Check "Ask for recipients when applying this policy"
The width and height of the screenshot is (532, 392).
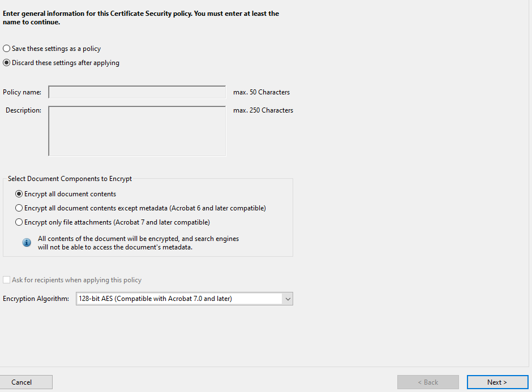[x=7, y=280]
